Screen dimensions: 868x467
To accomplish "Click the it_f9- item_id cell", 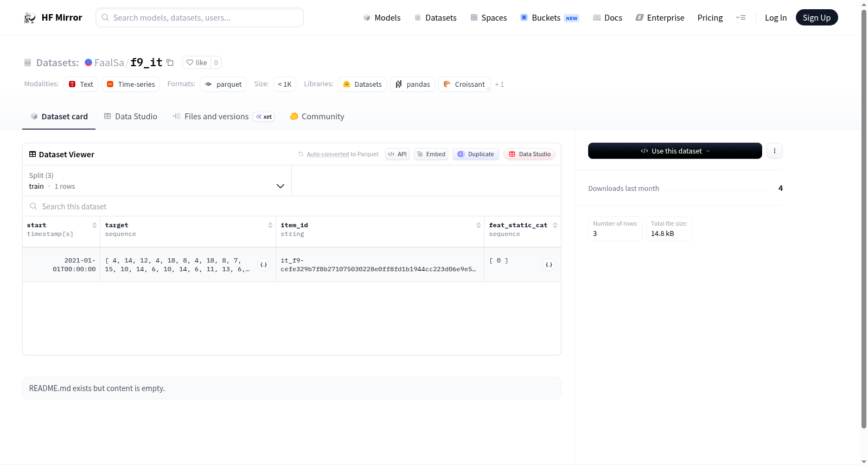I will [380, 265].
